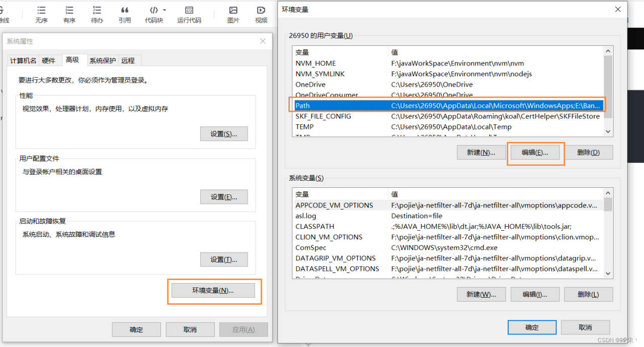Switch to the 系统保护 tab
Screen dimensions: 644x347
coord(102,60)
